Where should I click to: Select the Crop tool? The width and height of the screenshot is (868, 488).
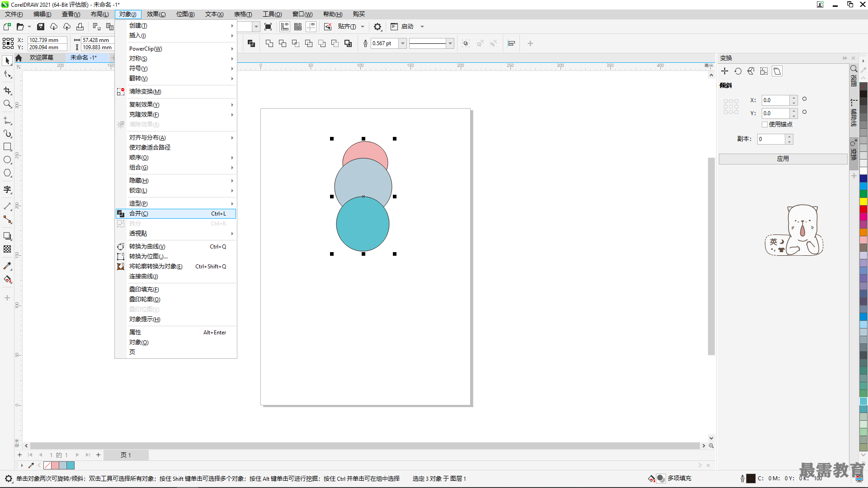(7, 91)
